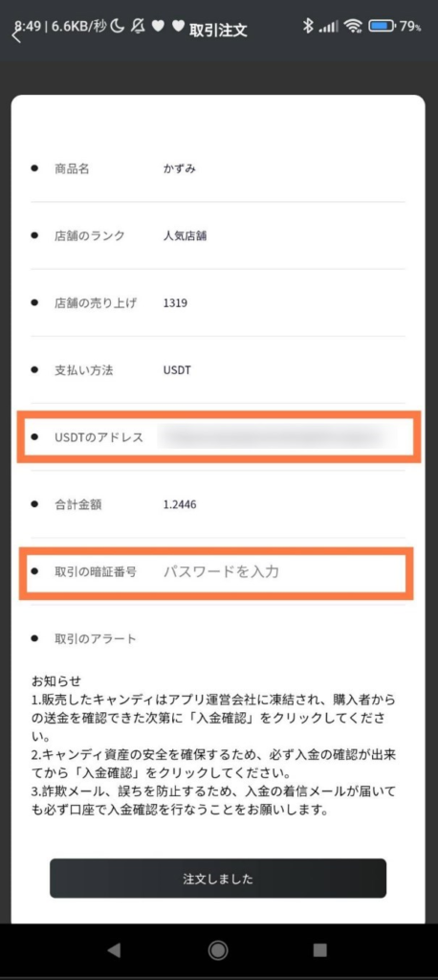The height and width of the screenshot is (980, 438).
Task: Tap the Android back triangle button
Action: tap(114, 950)
